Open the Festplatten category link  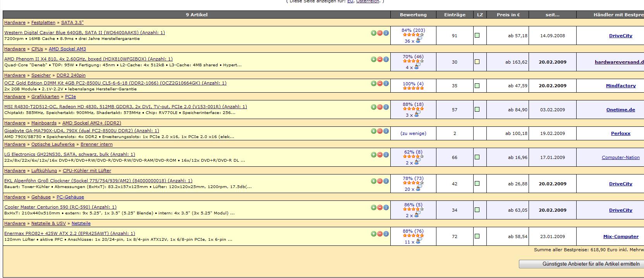coord(43,22)
